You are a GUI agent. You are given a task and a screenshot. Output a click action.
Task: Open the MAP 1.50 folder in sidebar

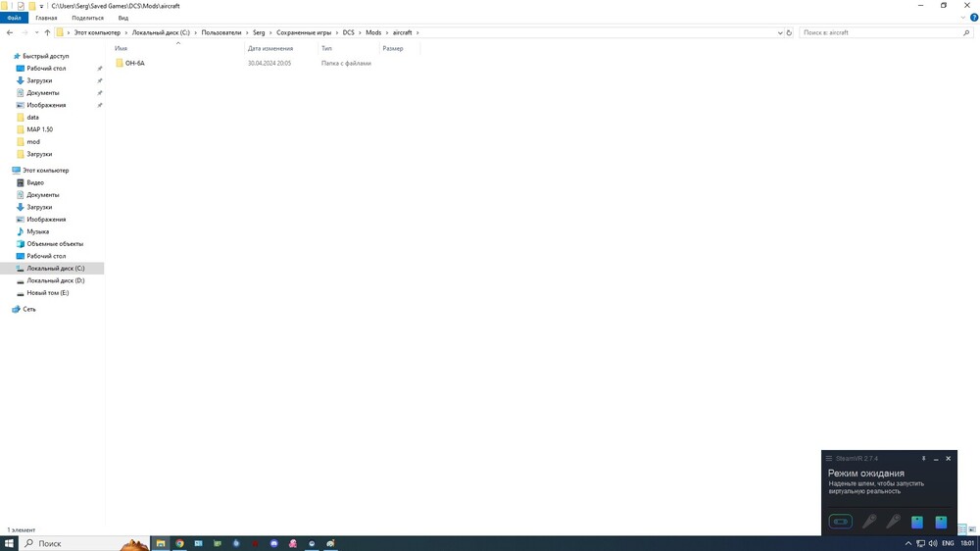pos(39,129)
